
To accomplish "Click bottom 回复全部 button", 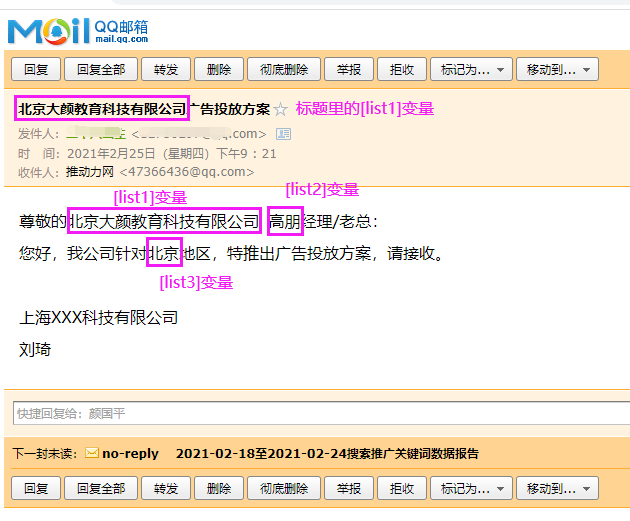I will pos(101,488).
